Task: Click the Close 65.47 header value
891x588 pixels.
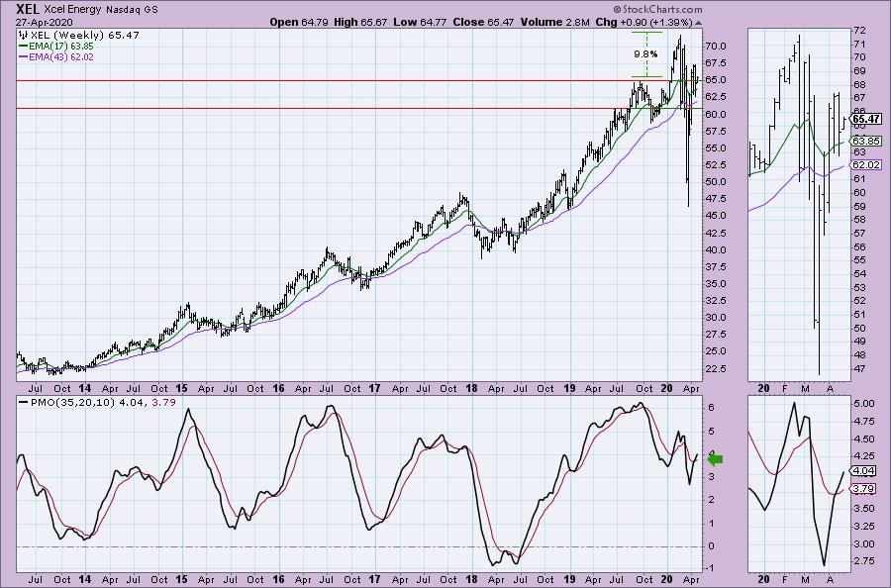Action: [483, 22]
